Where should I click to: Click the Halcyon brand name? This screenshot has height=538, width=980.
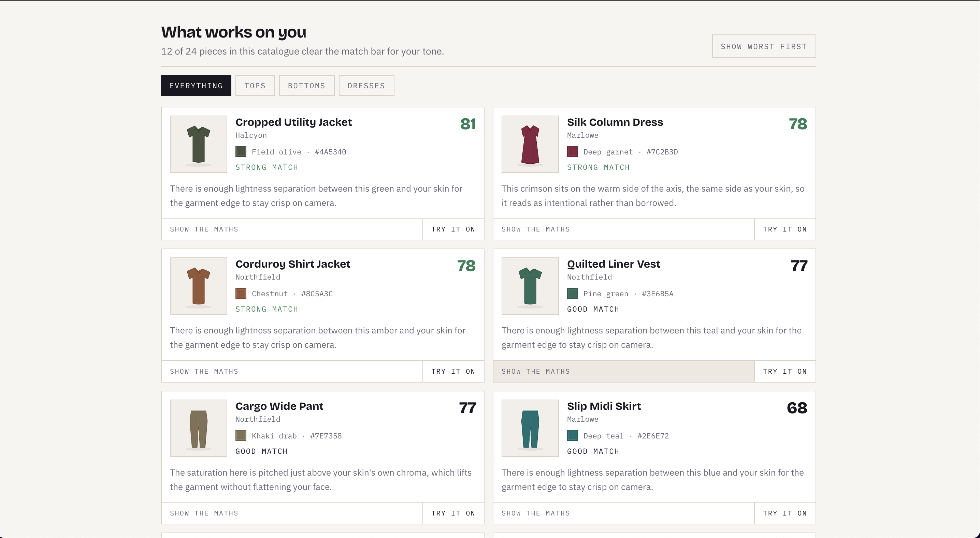[x=251, y=135]
